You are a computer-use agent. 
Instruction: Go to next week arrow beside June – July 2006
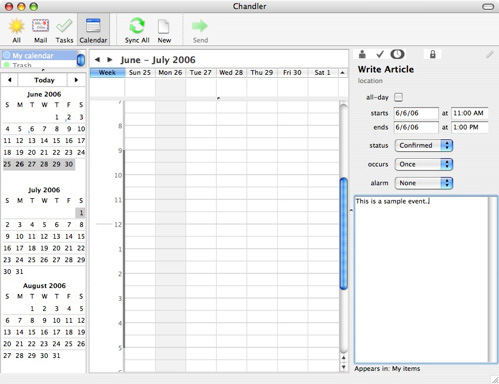coord(109,60)
